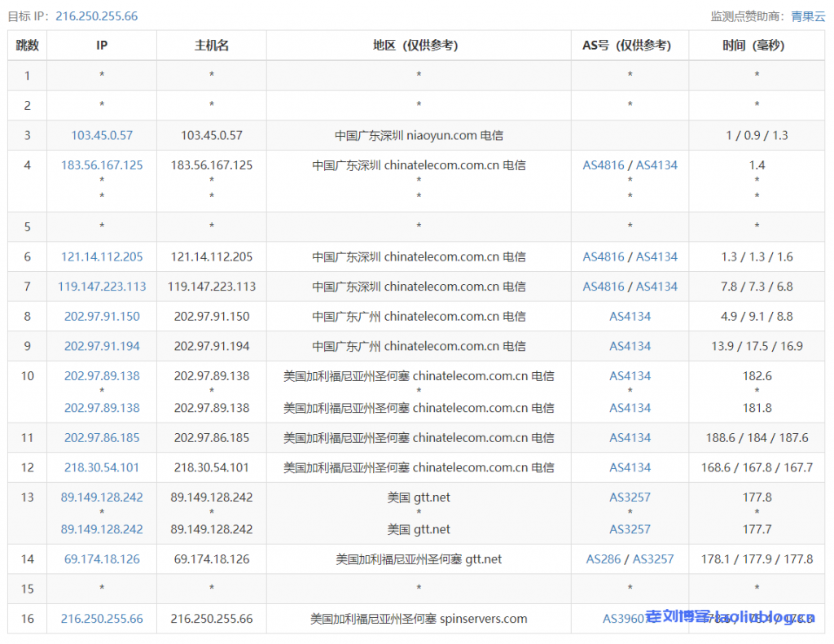Viewport: 834px width, 644px height.
Task: Open IP link 103.45.0.57 in hop 3
Action: (x=102, y=135)
